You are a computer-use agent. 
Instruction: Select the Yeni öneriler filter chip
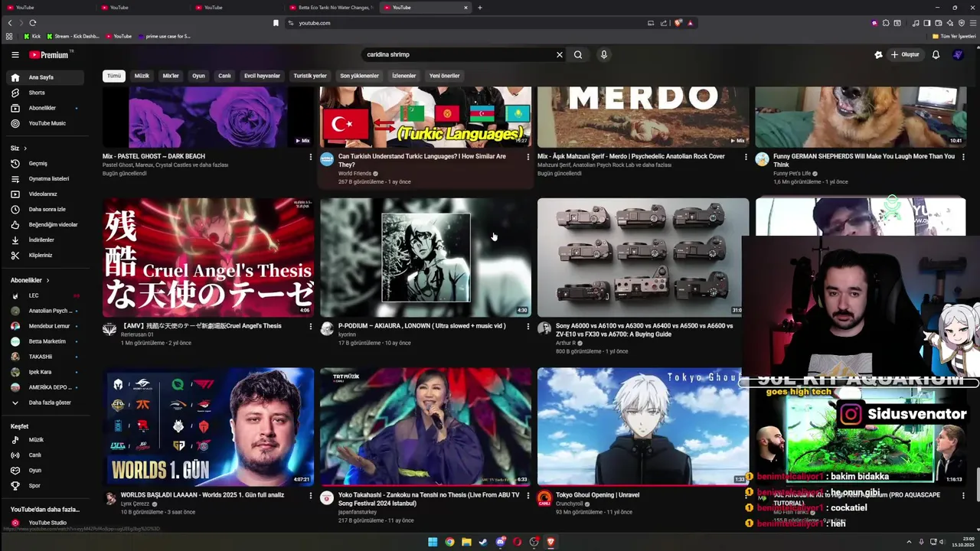click(445, 76)
